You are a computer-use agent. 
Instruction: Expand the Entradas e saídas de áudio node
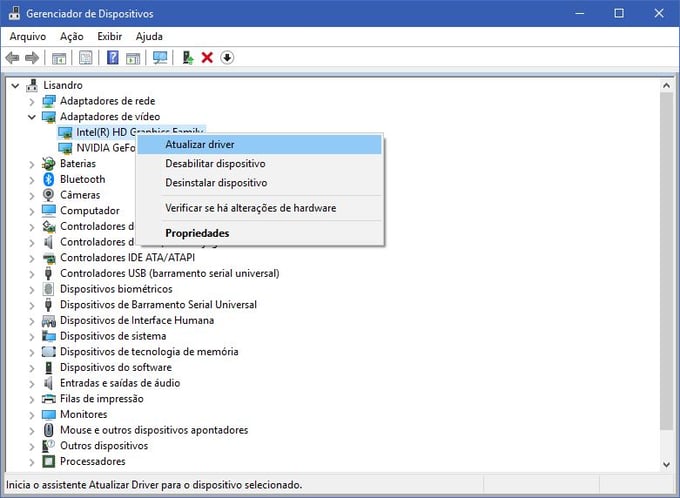point(32,383)
